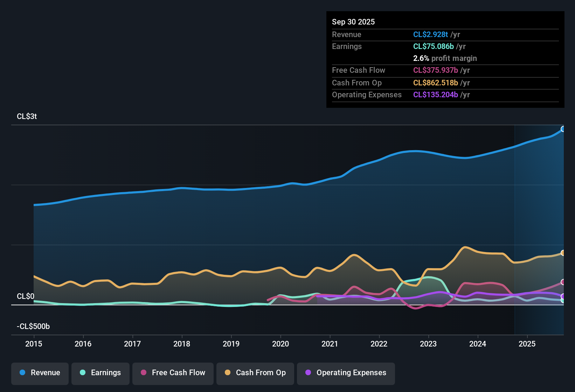Select the orange Cash From Op endpoint marker
Image resolution: width=575 pixels, height=392 pixels.
pyautogui.click(x=563, y=253)
